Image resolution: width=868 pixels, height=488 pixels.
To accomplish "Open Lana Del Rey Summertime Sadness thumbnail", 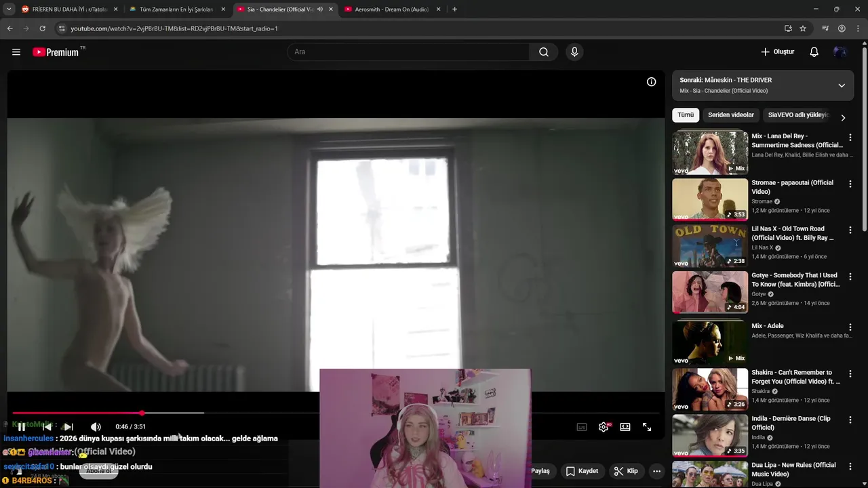I will point(710,152).
